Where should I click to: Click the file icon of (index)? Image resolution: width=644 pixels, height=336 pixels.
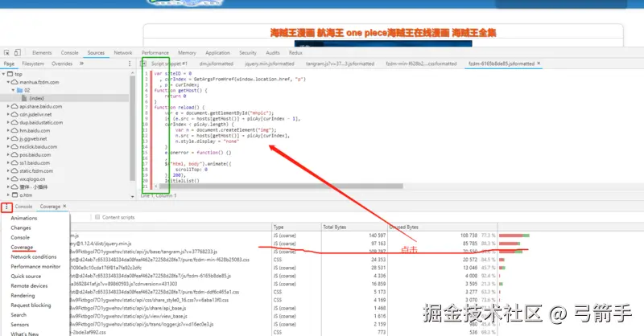tap(24, 98)
